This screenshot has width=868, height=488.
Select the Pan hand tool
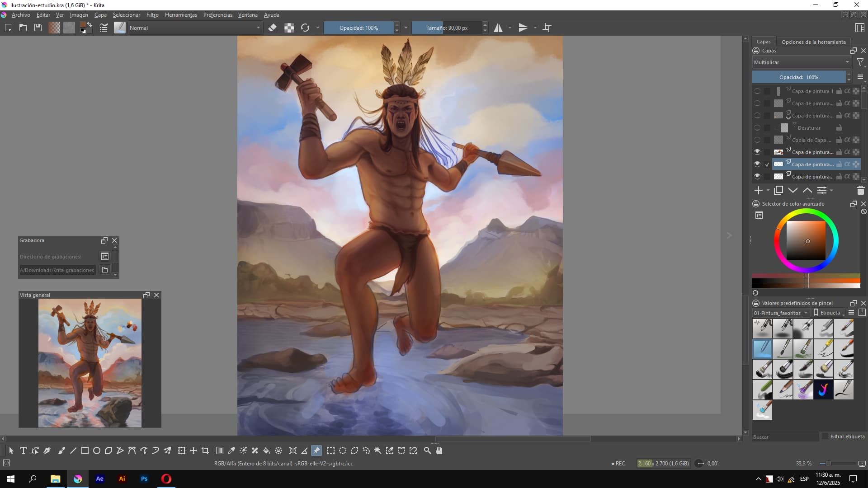coord(439,450)
